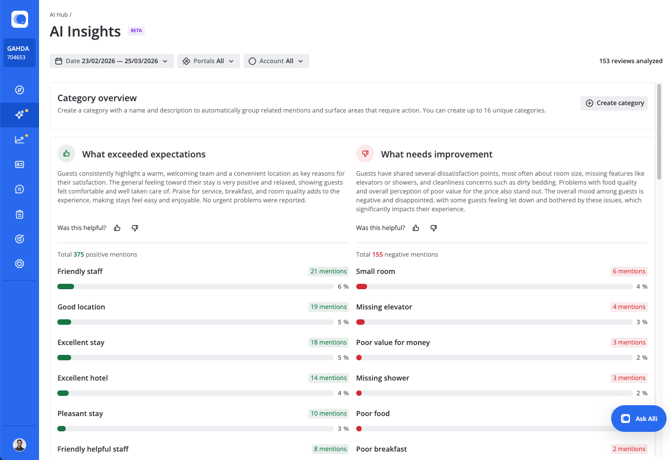
Task: Open the target goal icon in sidebar
Action: [19, 239]
